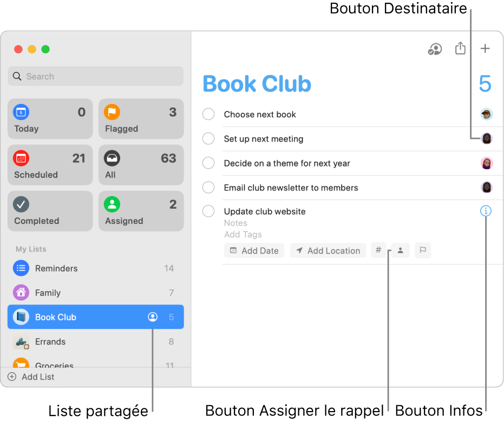The height and width of the screenshot is (423, 504).
Task: Mark Choose next book as complete
Action: coord(208,114)
